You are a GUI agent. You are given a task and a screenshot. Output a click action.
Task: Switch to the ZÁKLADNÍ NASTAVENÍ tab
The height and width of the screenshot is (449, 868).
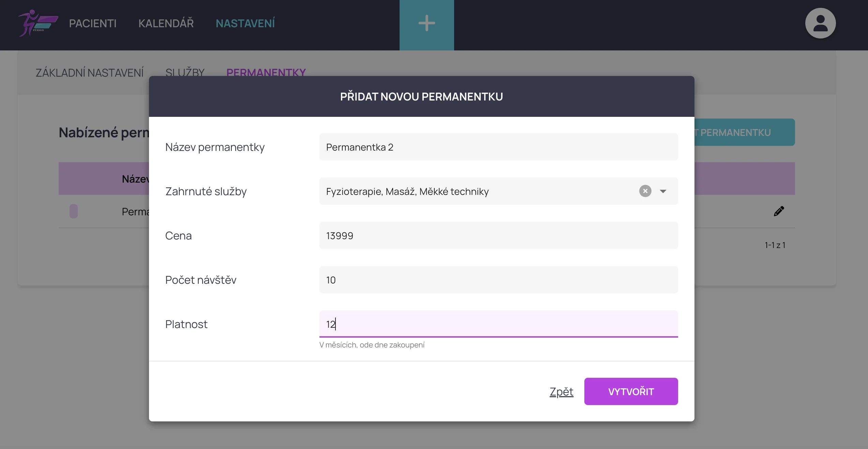pos(90,72)
